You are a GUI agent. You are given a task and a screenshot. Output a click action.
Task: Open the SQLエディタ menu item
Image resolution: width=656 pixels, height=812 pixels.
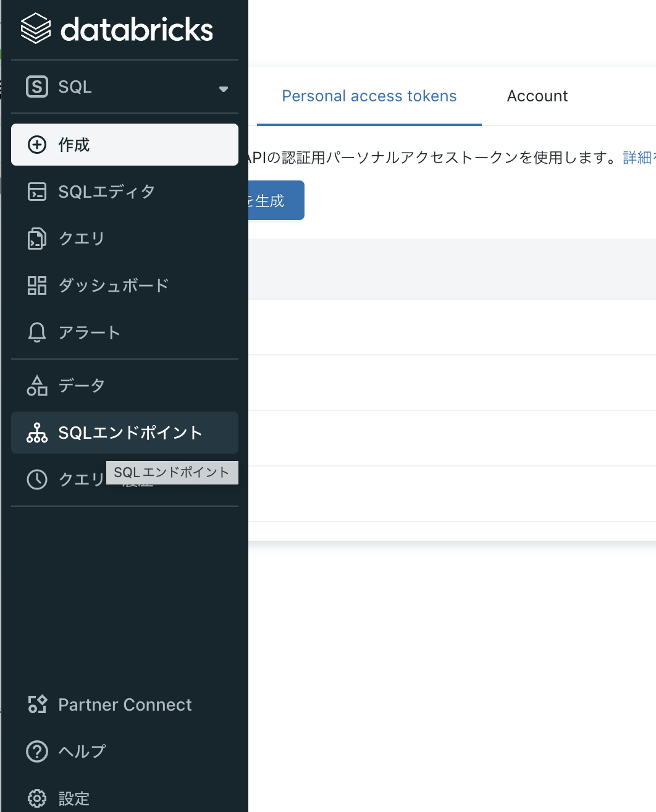pos(125,192)
